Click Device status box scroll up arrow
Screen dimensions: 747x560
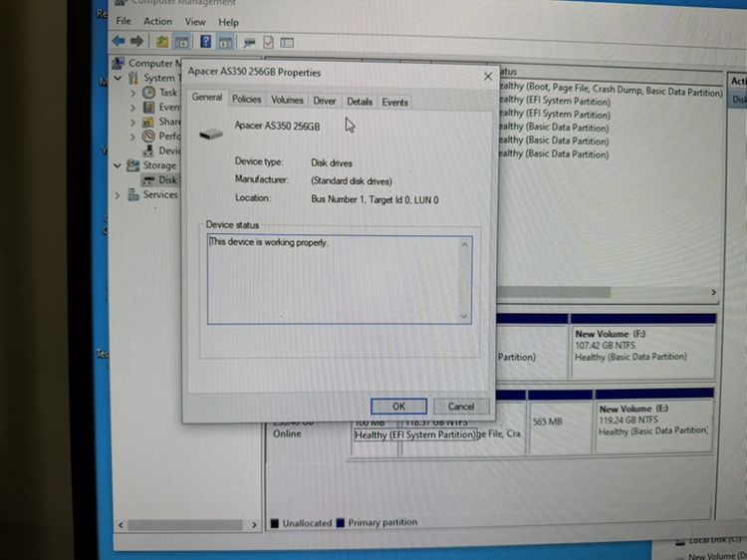(x=464, y=244)
